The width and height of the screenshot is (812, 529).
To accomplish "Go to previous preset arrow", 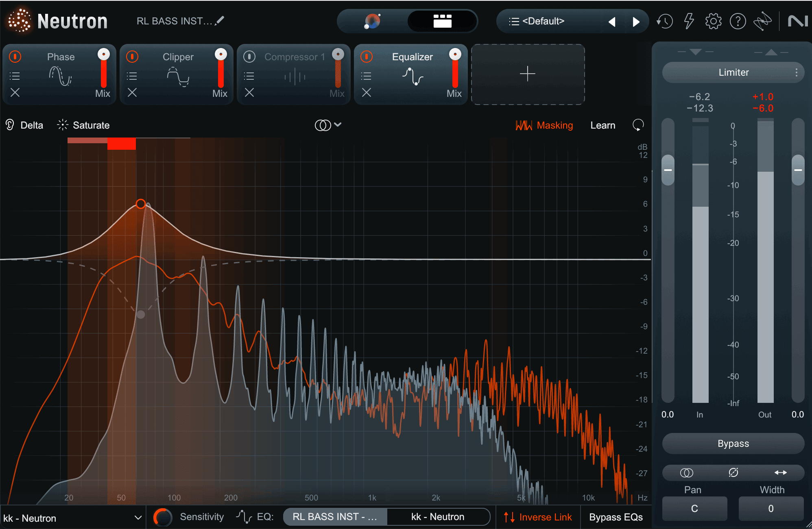I will click(612, 22).
